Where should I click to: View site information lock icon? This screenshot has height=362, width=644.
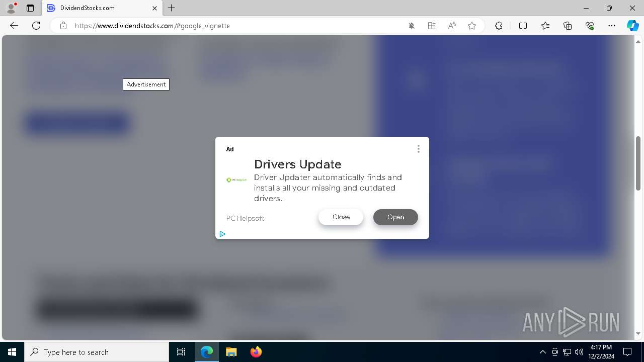click(x=63, y=26)
